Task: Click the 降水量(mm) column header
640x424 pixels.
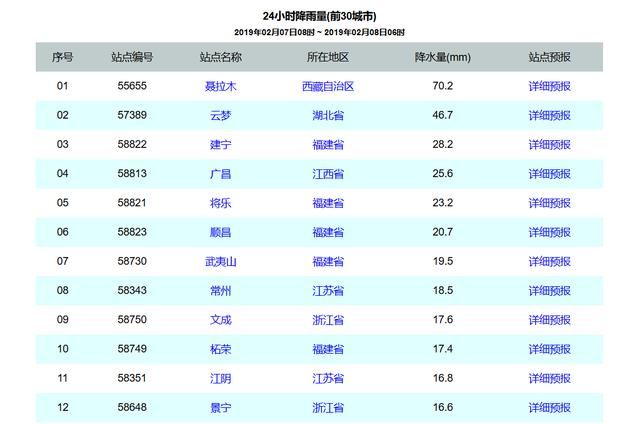Action: pos(442,57)
